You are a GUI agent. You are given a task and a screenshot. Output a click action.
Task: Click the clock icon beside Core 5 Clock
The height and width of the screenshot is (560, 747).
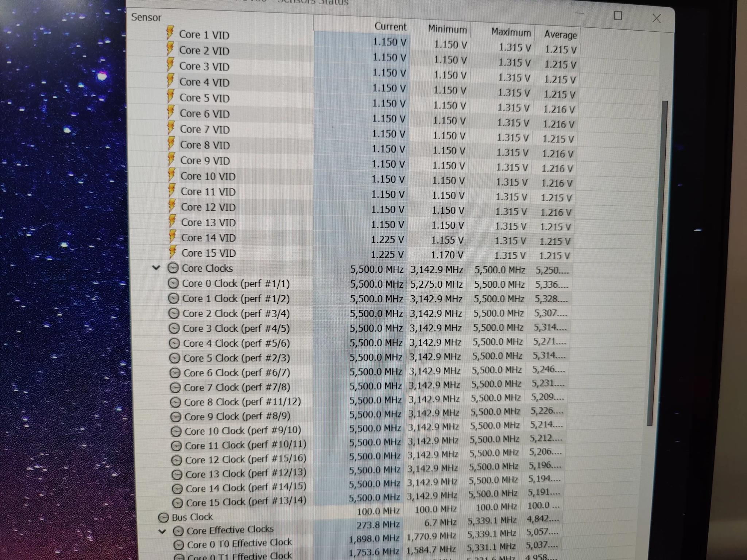(175, 358)
